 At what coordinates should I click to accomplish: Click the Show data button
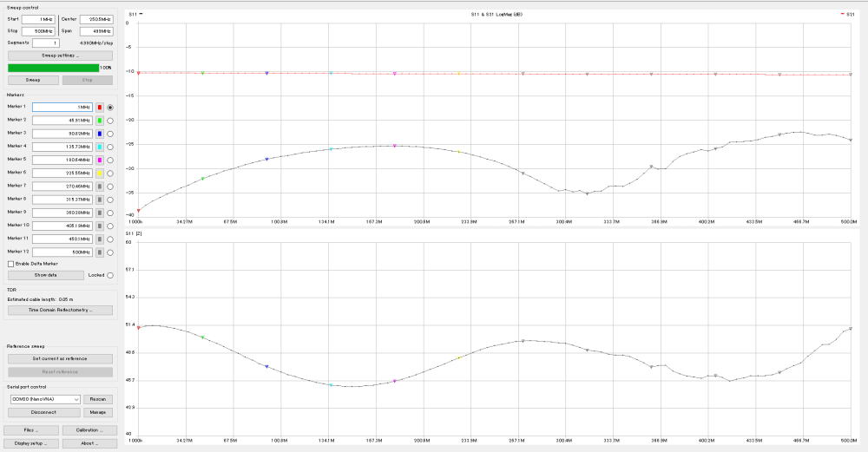46,275
